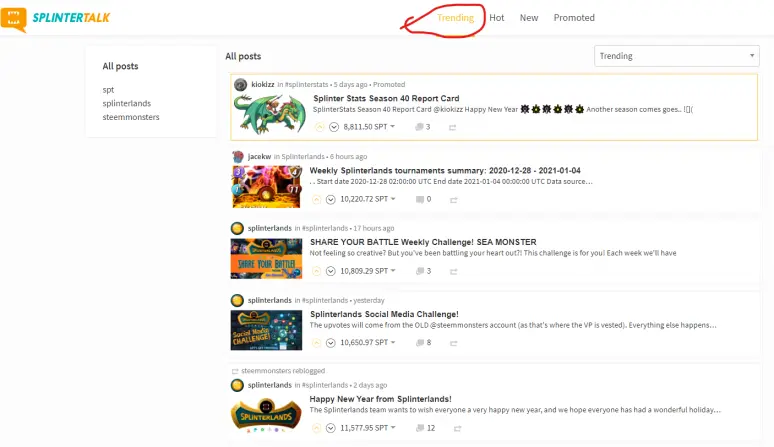Open the Trending sort dropdown
This screenshot has width=774, height=447.
click(676, 56)
